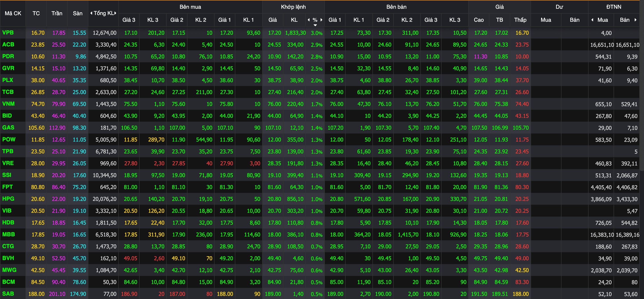This screenshot has width=644, height=299.
Task: Click the Dư Bán column header
Action: tap(574, 20)
